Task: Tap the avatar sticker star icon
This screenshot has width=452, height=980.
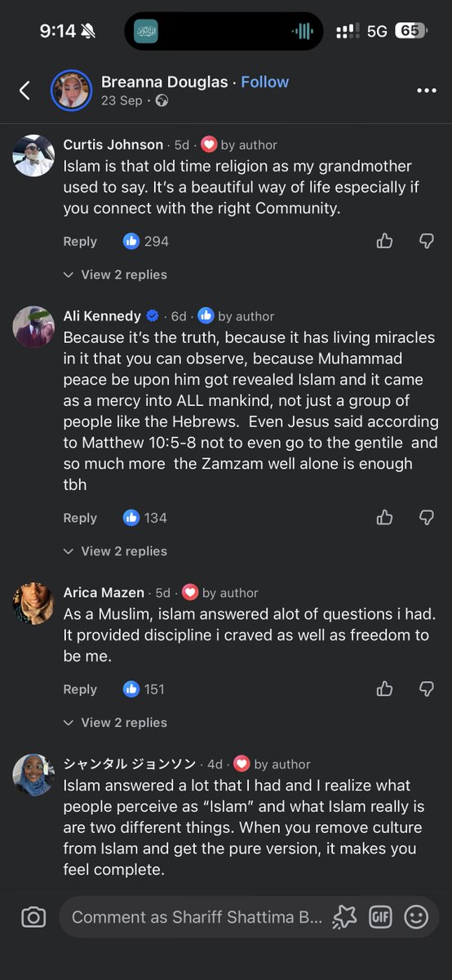Action: click(344, 917)
